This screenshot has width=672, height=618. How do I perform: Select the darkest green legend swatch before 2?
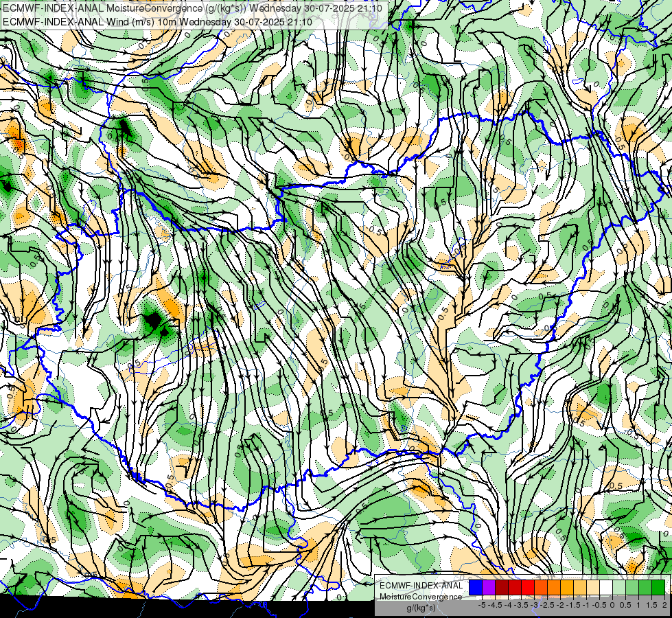click(x=658, y=588)
